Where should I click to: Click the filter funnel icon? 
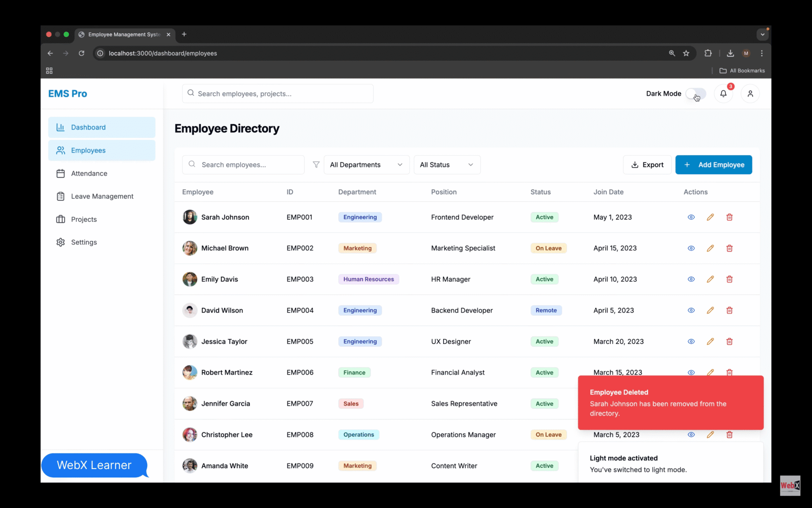tap(316, 164)
